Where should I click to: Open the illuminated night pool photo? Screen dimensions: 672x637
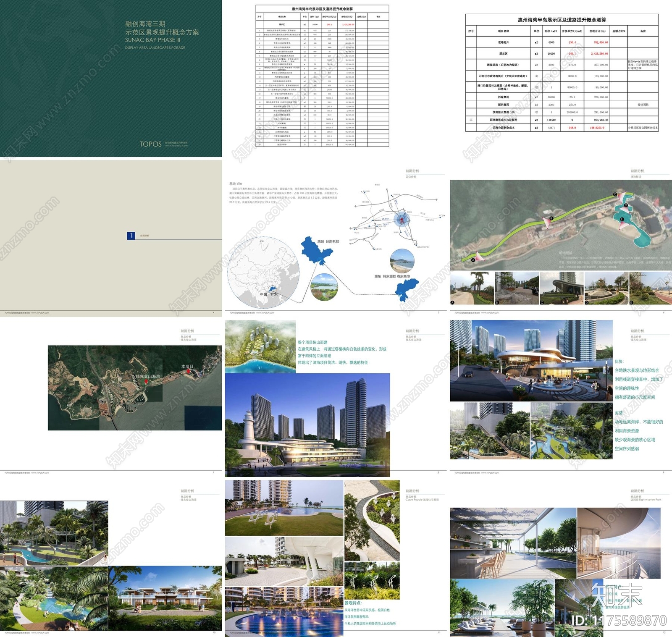click(x=284, y=611)
